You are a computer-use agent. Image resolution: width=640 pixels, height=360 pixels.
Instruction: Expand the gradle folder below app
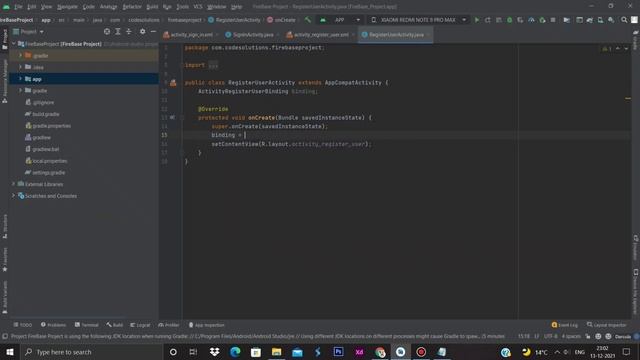tap(20, 91)
